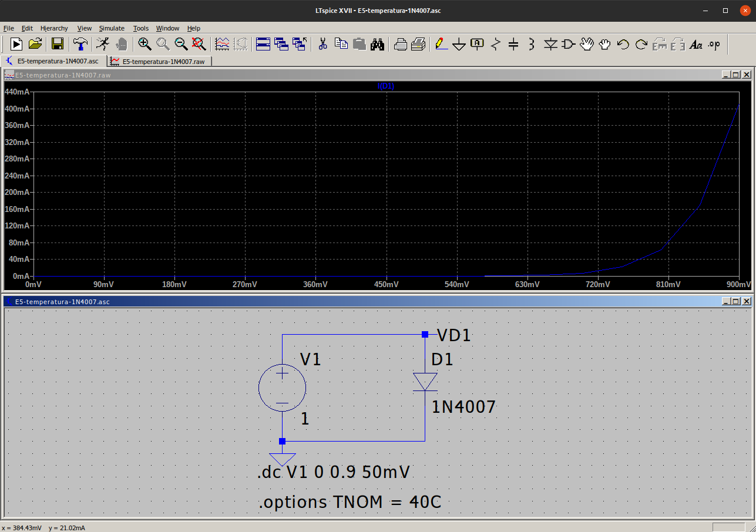The height and width of the screenshot is (532, 756).
Task: Click the V1 voltage source symbol
Action: [282, 388]
